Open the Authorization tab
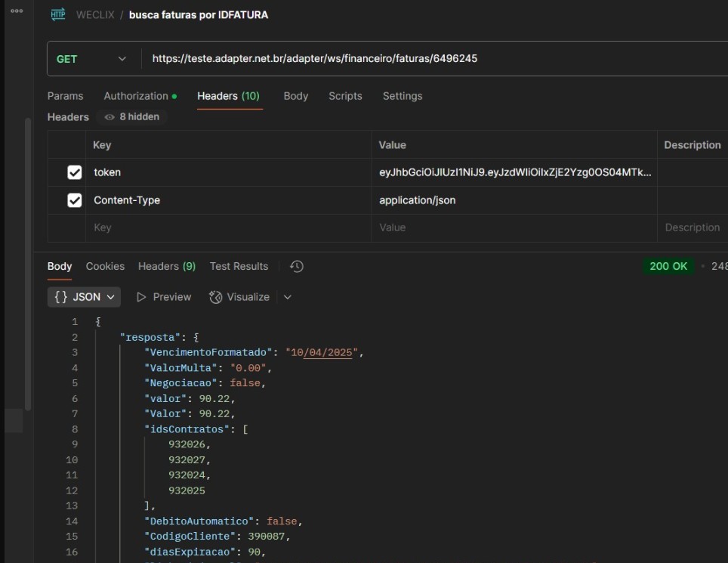The width and height of the screenshot is (728, 563). [x=136, y=96]
